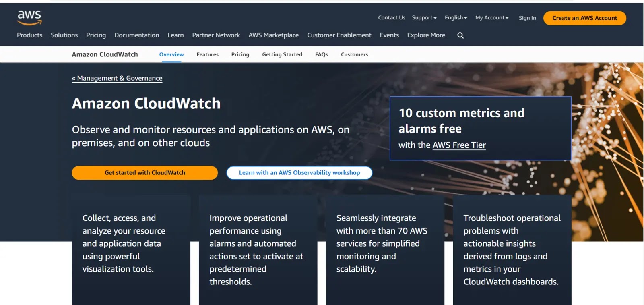The width and height of the screenshot is (644, 305).
Task: Open the Events menu
Action: [x=389, y=35]
